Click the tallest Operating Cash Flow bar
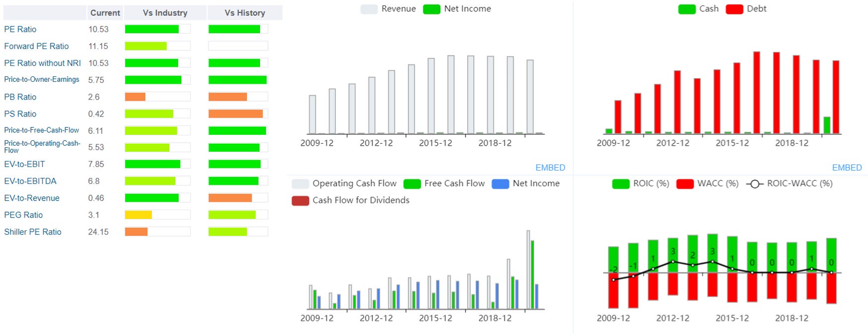This screenshot has height=334, width=868. (x=528, y=270)
